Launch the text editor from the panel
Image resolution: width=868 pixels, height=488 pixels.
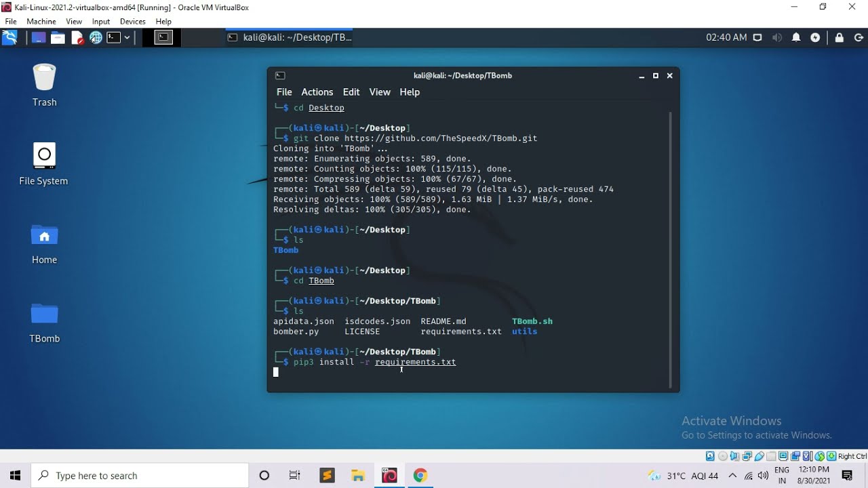tap(77, 38)
